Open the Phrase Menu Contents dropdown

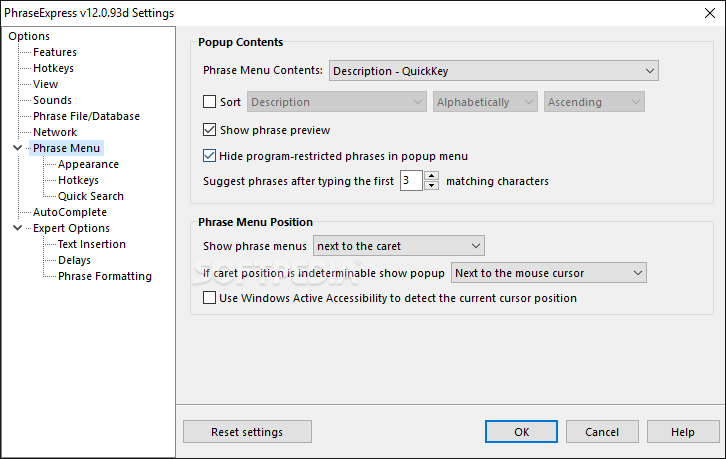click(493, 71)
